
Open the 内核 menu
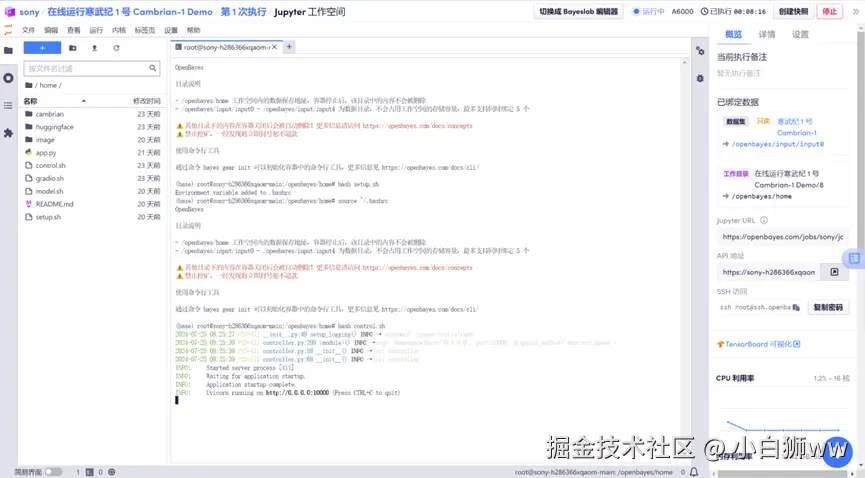click(x=119, y=30)
